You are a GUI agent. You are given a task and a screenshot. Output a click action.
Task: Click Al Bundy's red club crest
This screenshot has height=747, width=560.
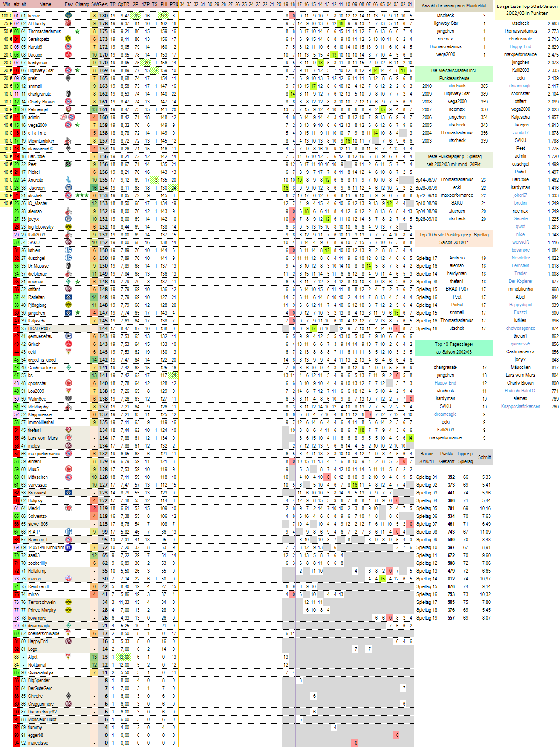68,23
